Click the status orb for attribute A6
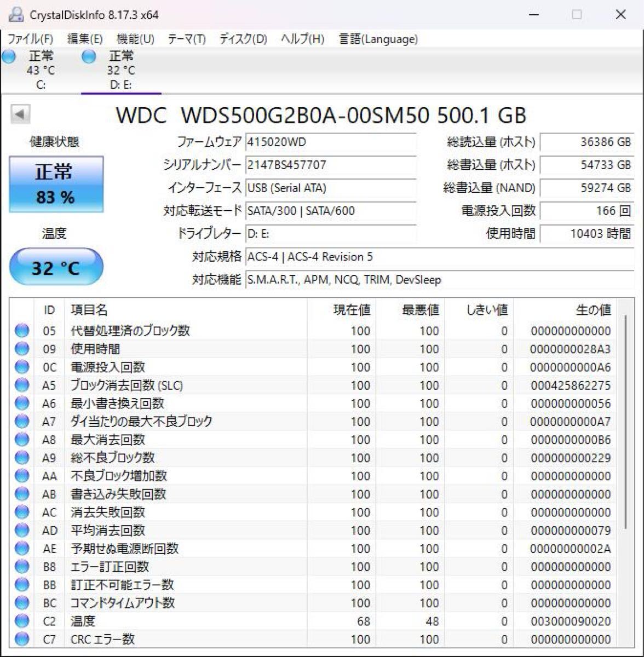Image resolution: width=644 pixels, height=657 pixels. point(22,404)
